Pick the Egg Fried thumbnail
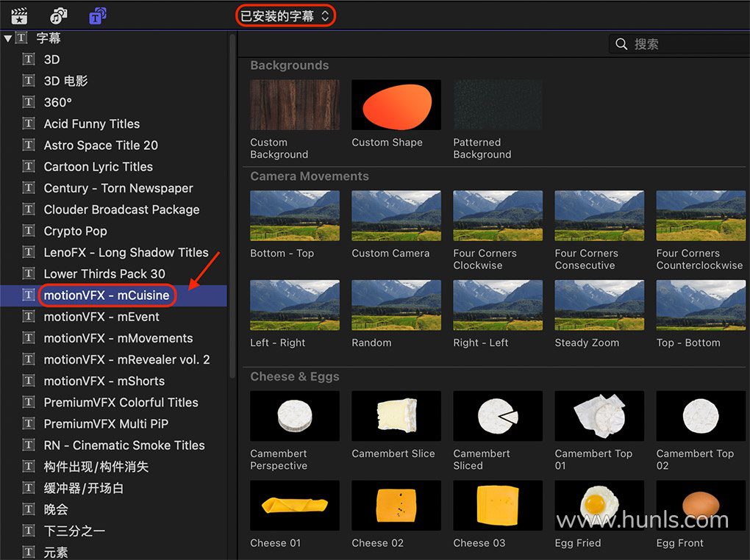Screen dimensions: 750x560 [599, 506]
